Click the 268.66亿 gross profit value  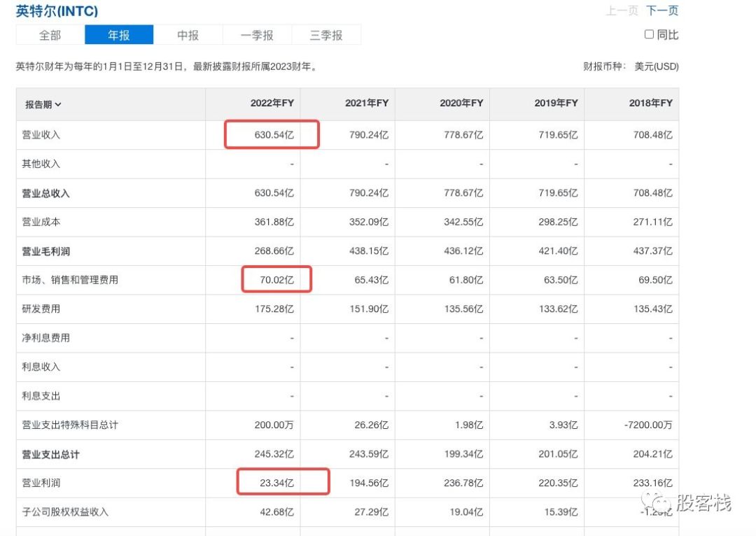[x=274, y=251]
